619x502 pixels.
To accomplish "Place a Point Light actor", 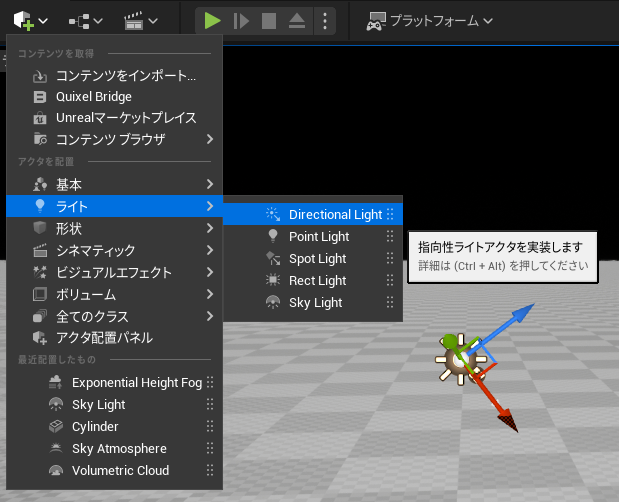I will (x=318, y=237).
